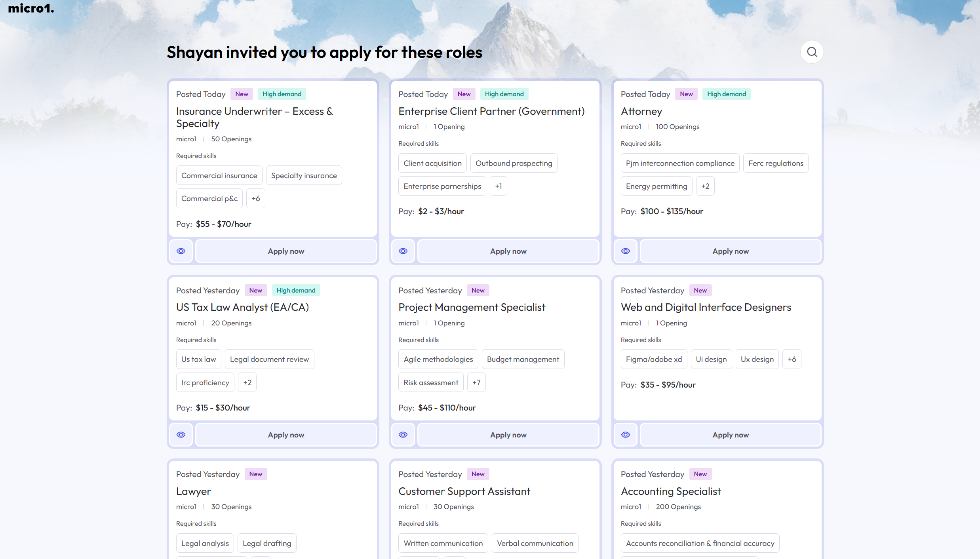Click the Legal document review skill tag
This screenshot has height=559, width=980.
coord(269,359)
